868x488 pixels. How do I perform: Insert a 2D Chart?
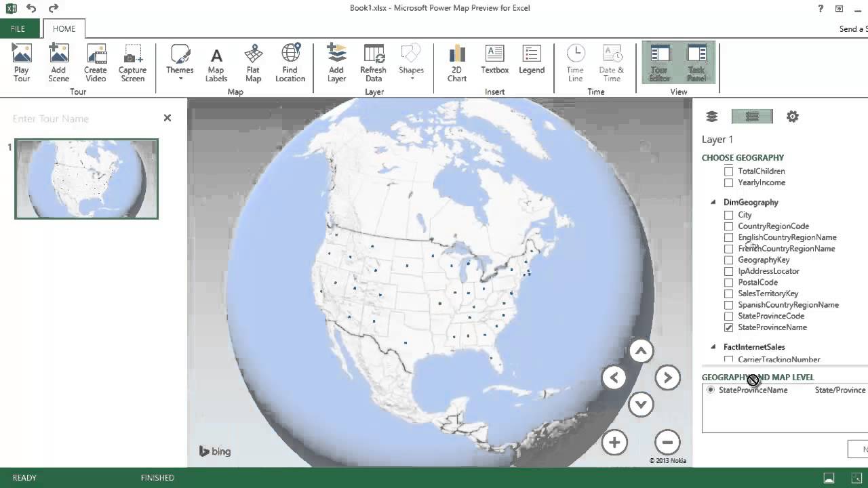pyautogui.click(x=457, y=63)
